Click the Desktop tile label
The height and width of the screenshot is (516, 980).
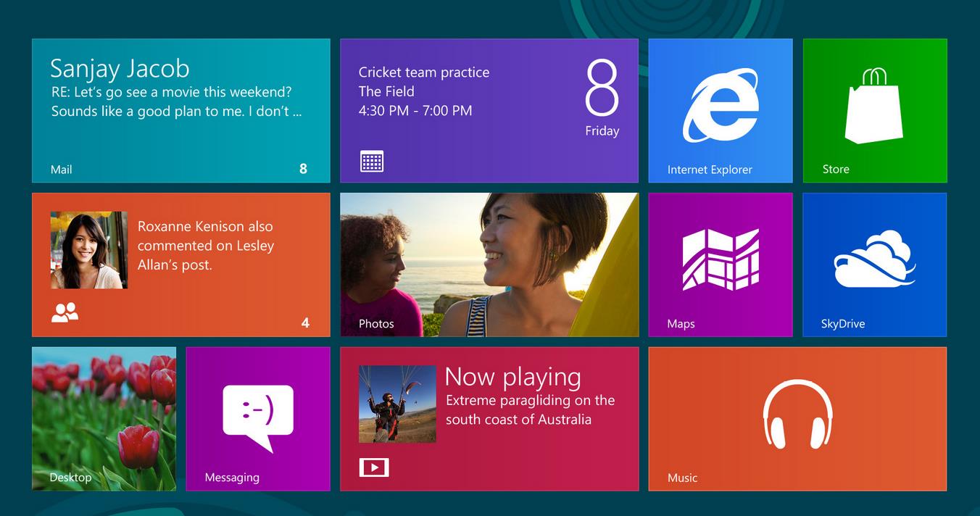70,478
